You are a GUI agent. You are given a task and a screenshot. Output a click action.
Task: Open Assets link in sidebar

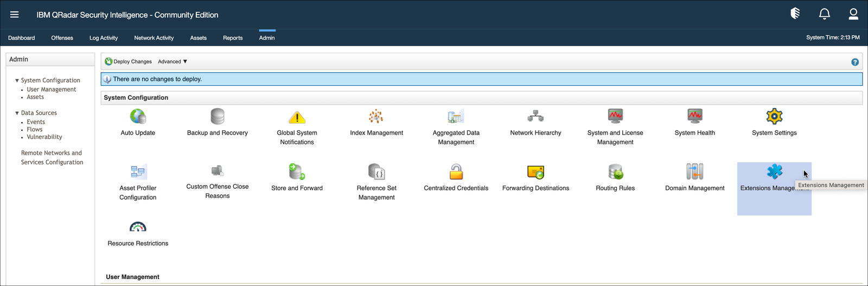pyautogui.click(x=35, y=97)
